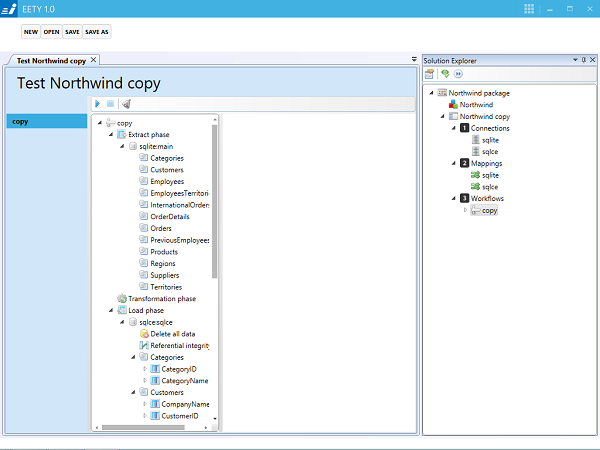
Task: Click the Northwind package icon
Action: click(442, 93)
